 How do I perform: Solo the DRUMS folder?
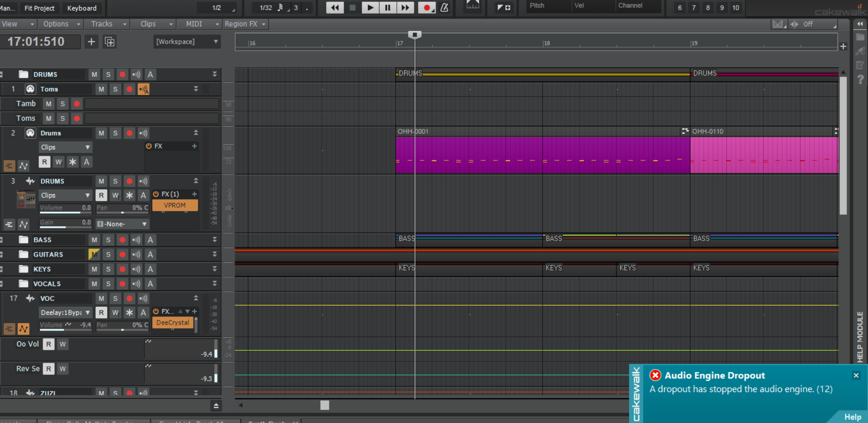tap(108, 75)
